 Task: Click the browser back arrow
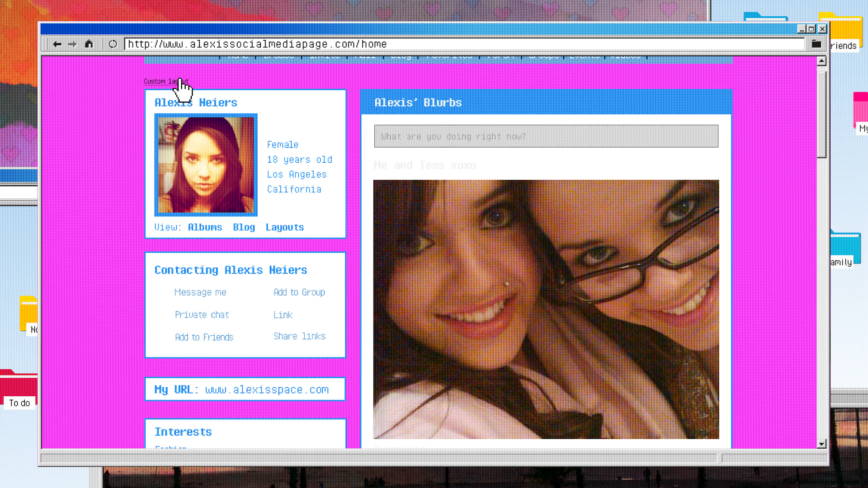tap(57, 44)
